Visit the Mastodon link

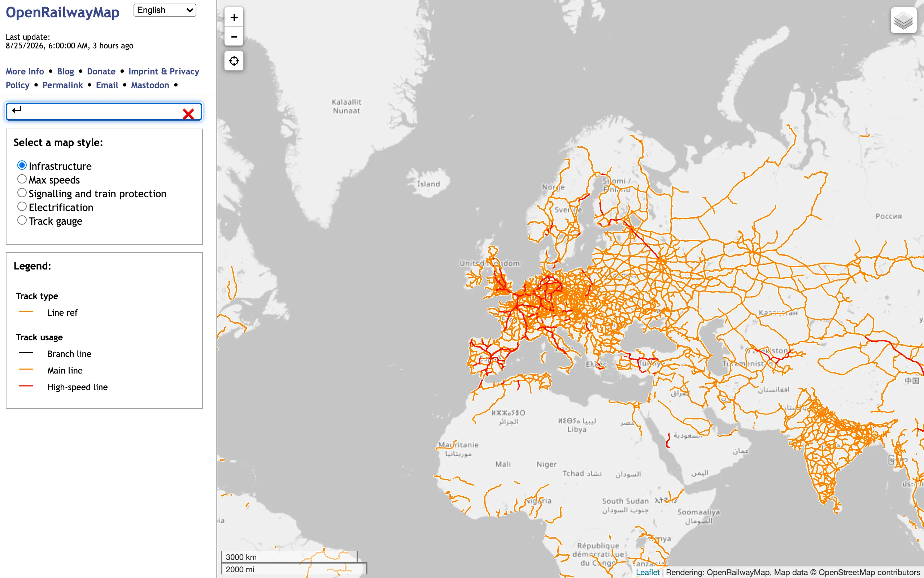point(150,85)
